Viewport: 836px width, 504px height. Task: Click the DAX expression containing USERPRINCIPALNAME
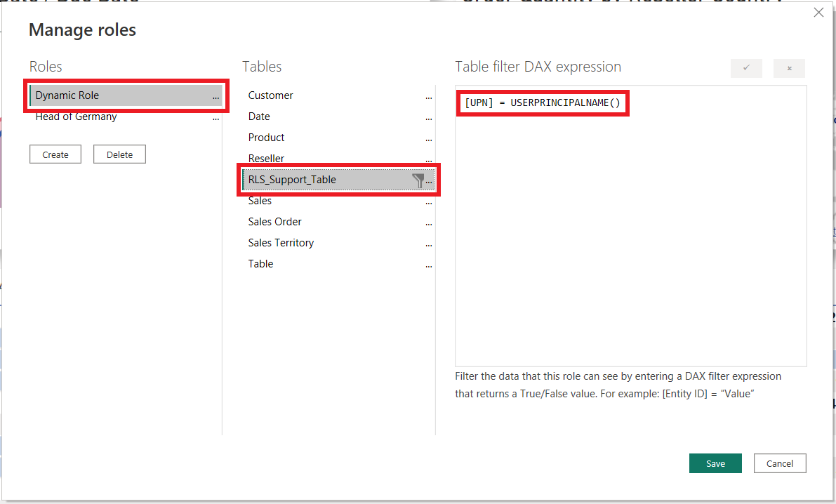pos(542,102)
